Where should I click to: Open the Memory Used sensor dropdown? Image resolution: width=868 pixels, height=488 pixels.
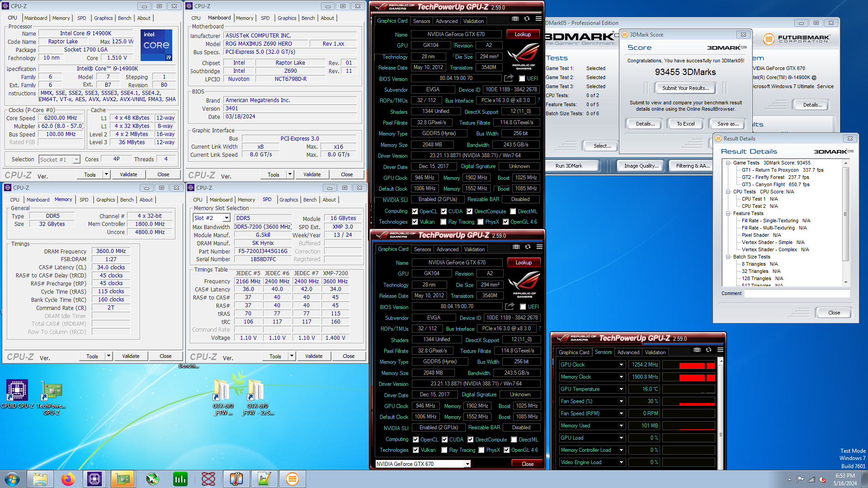tap(621, 426)
